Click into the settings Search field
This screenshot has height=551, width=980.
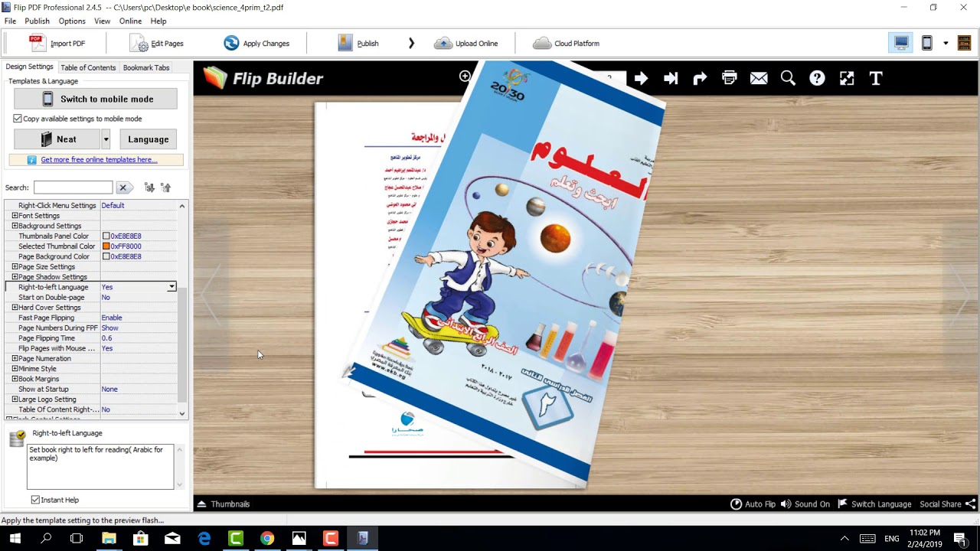click(73, 187)
